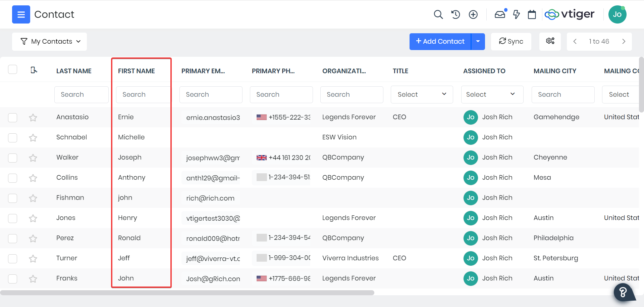Image resolution: width=644 pixels, height=307 pixels.
Task: Click the Sync button
Action: [x=511, y=41]
